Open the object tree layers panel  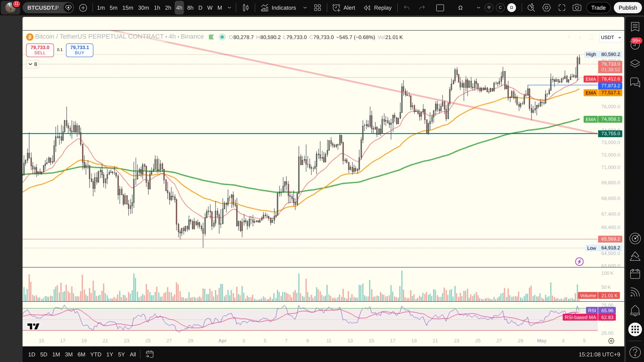635,64
